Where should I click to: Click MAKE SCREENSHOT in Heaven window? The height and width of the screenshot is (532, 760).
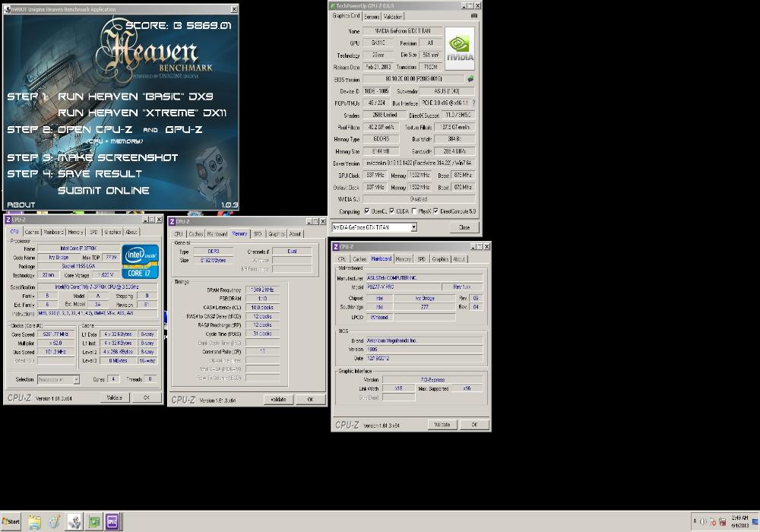(x=118, y=158)
